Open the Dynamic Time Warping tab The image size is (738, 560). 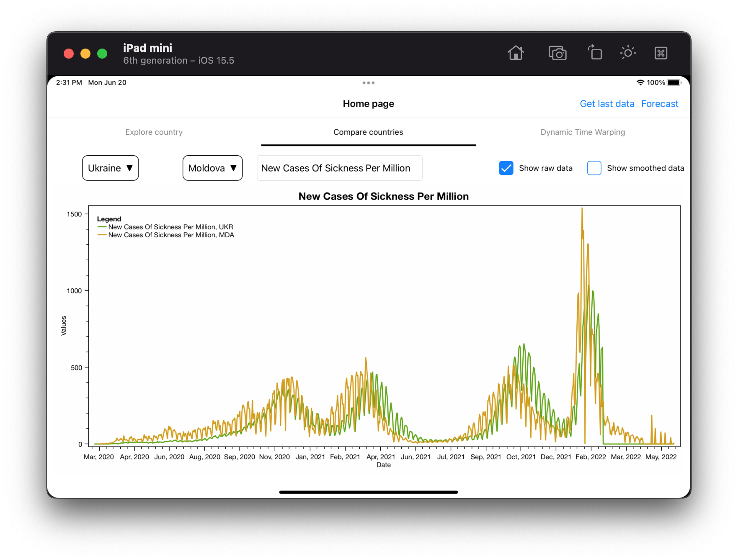[583, 132]
